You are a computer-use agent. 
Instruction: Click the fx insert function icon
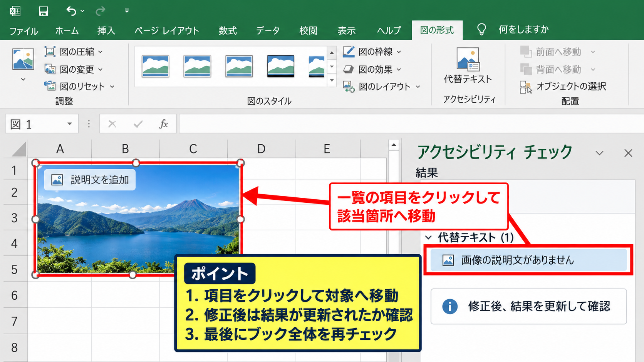pos(163,124)
